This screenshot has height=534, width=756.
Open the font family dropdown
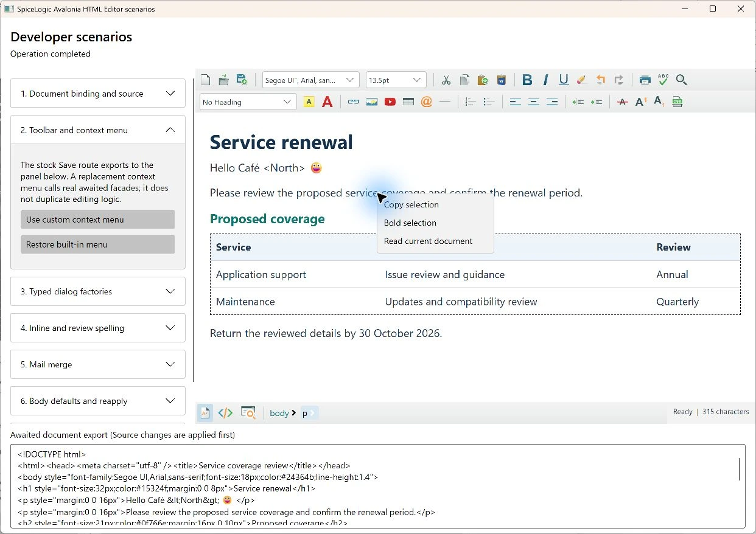[310, 80]
